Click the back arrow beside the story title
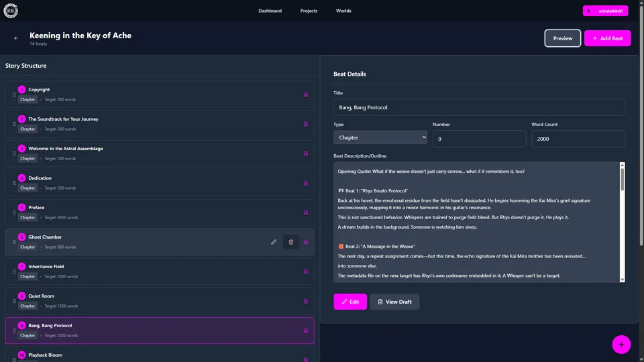The image size is (644, 362). (x=16, y=38)
